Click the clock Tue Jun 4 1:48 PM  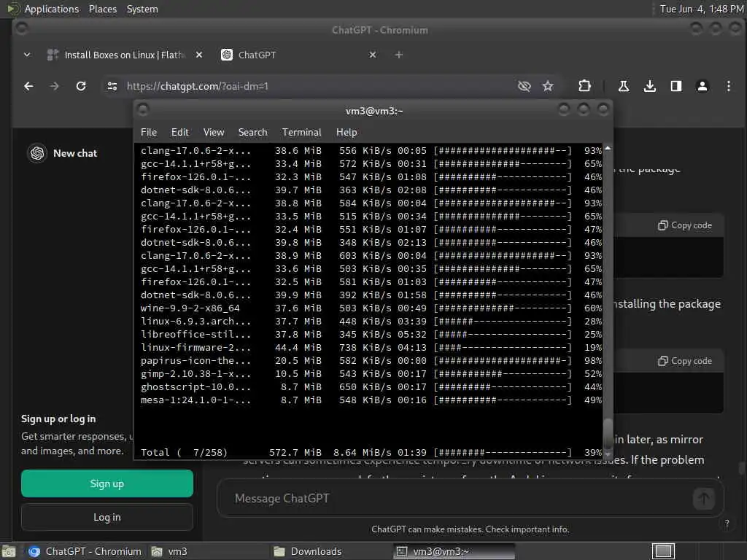tap(702, 9)
